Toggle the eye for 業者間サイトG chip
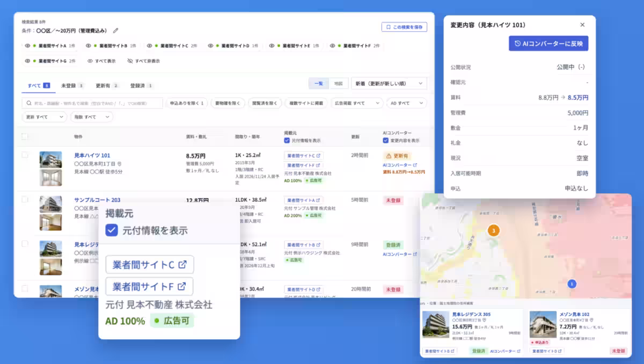This screenshot has width=644, height=364. point(28,61)
